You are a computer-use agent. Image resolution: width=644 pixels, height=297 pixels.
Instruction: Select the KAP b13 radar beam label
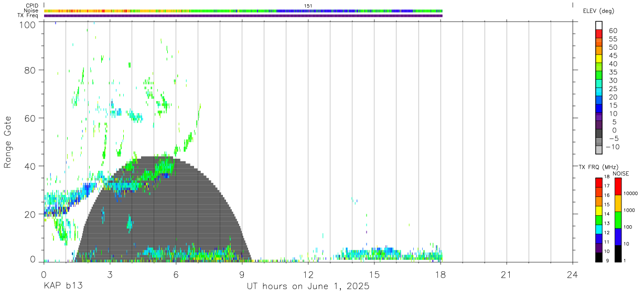point(63,286)
